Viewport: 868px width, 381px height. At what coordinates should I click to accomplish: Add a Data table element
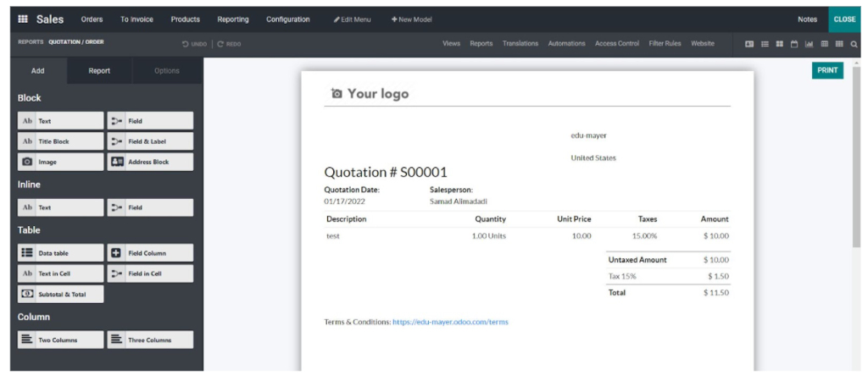tap(60, 252)
